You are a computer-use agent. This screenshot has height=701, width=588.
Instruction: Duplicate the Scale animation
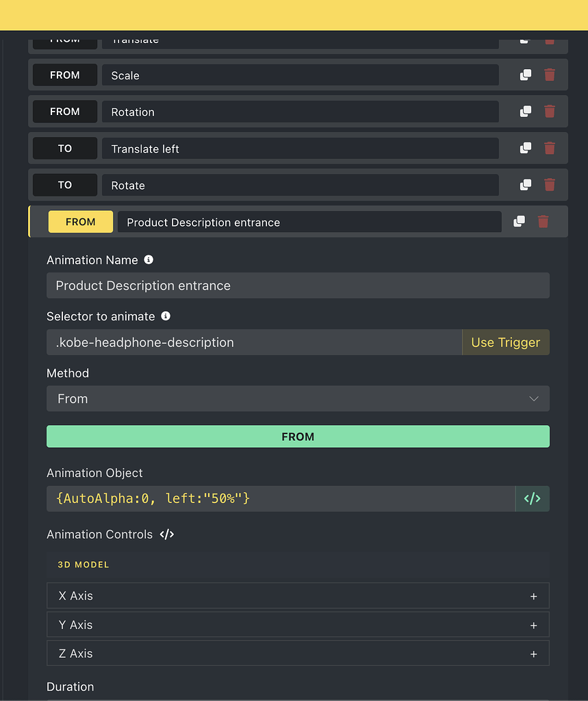click(525, 75)
